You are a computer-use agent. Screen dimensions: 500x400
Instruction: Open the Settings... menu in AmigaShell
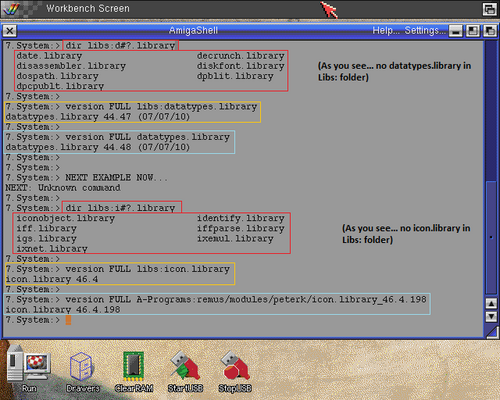point(425,31)
